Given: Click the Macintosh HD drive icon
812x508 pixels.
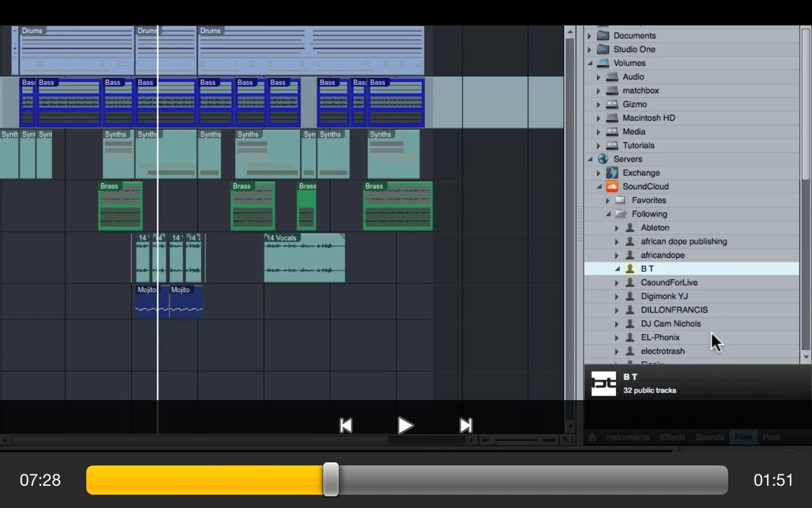Looking at the screenshot, I should coord(612,118).
